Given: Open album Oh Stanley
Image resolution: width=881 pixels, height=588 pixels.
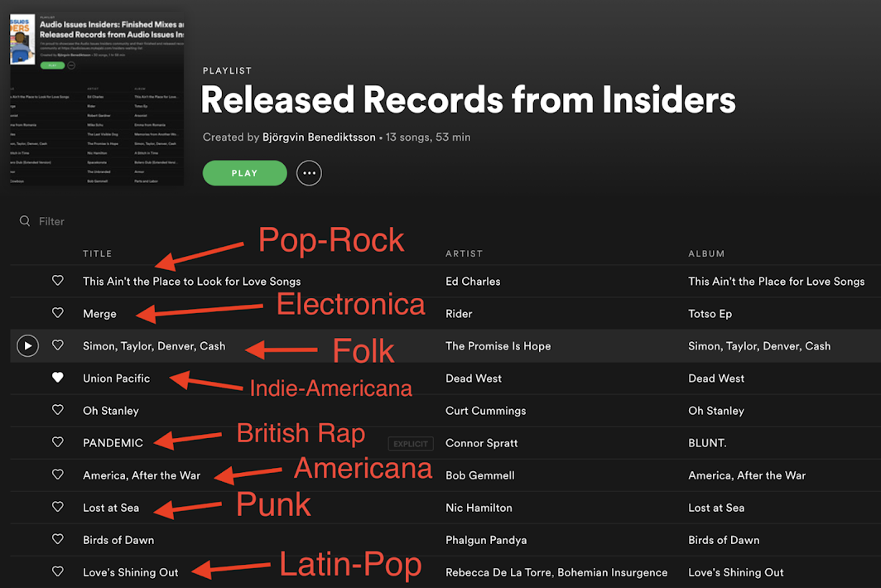Looking at the screenshot, I should click(716, 411).
